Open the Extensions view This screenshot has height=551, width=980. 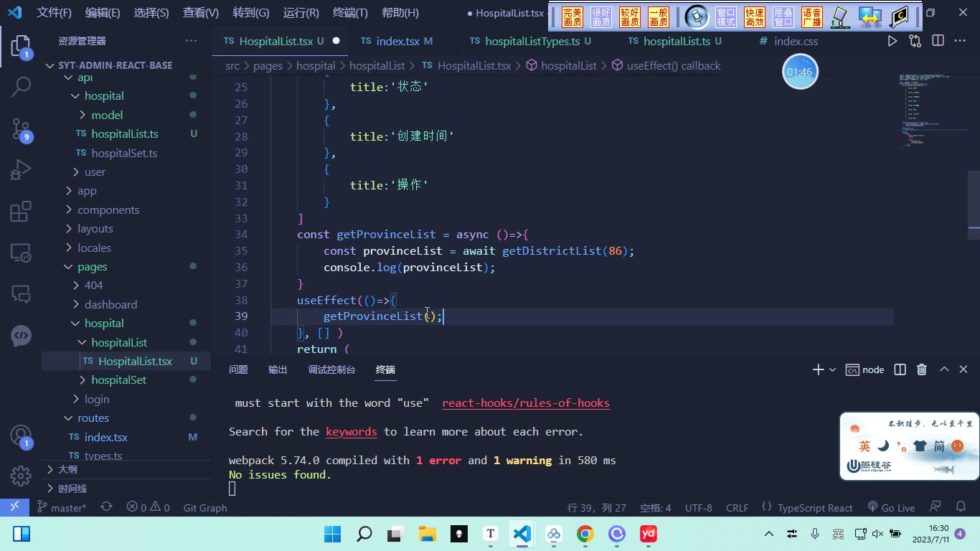(21, 211)
